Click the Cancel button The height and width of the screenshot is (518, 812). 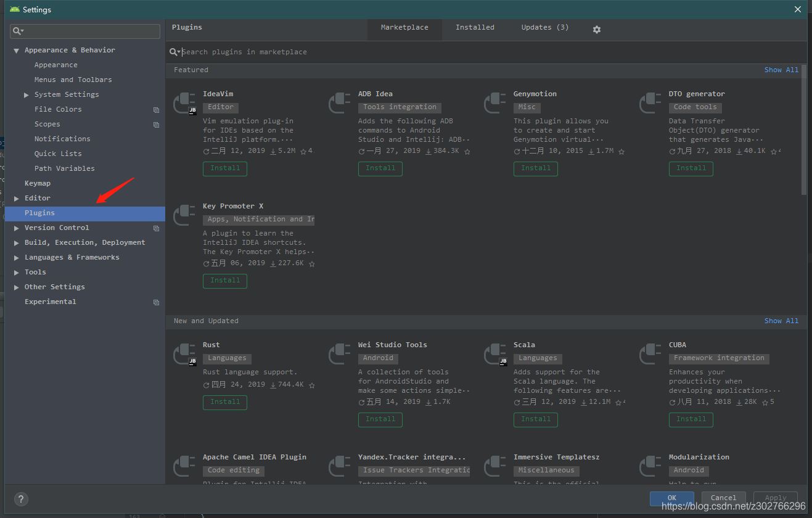point(723,498)
